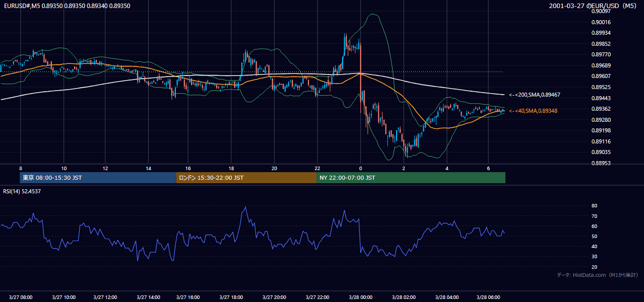Click price level 0.89362 on the axis
Viewport: 644px width, 302px height.
pos(601,109)
